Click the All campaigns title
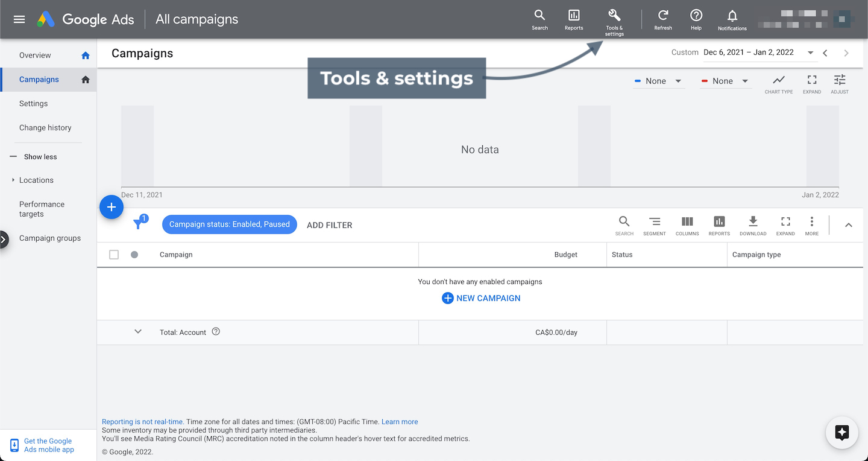 [x=197, y=19]
